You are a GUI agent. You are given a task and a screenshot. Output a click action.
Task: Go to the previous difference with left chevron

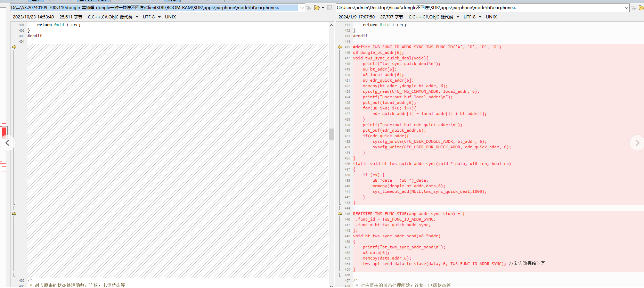[x=7, y=143]
